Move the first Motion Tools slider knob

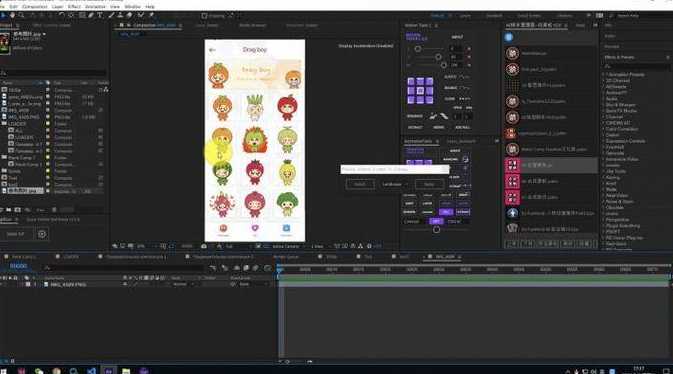(x=418, y=49)
